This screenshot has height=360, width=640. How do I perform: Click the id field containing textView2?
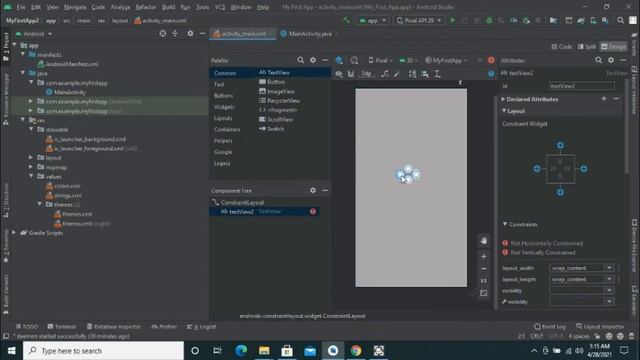click(582, 86)
